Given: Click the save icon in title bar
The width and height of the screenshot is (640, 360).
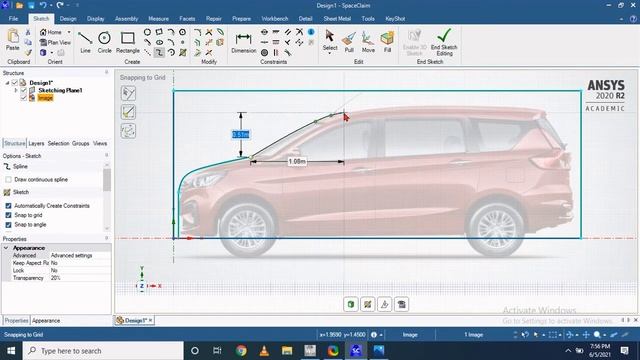Looking at the screenshot, I should pyautogui.click(x=31, y=5).
